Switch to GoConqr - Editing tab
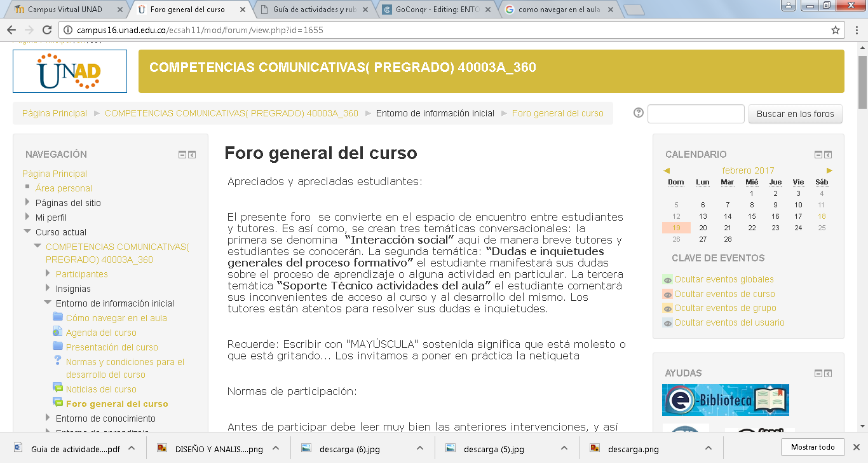 coord(435,10)
